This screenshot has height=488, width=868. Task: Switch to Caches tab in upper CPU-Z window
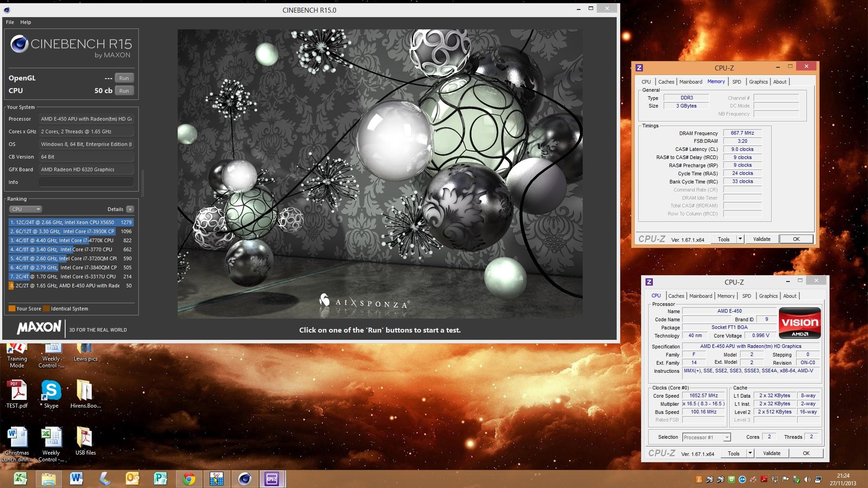666,82
